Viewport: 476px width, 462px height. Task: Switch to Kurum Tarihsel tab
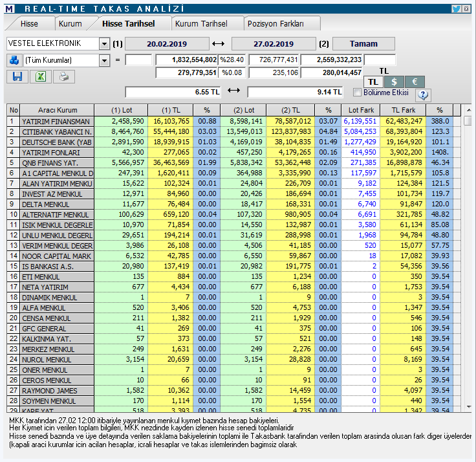201,24
